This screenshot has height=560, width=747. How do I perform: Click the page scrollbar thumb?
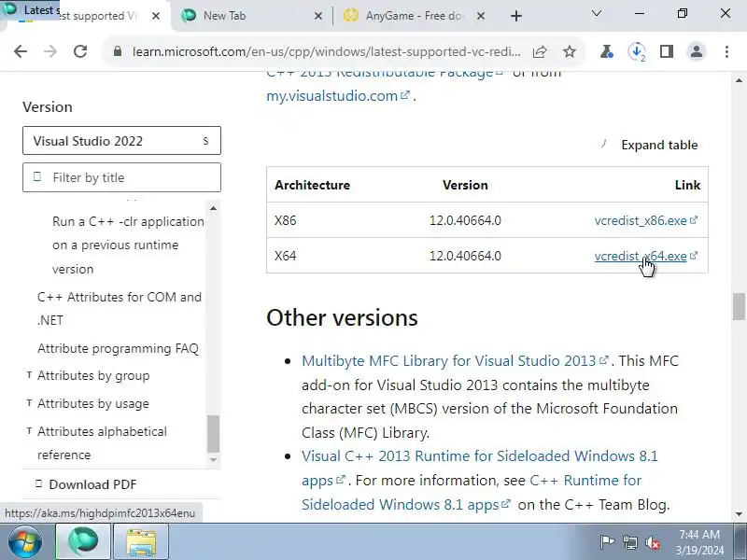click(x=739, y=307)
